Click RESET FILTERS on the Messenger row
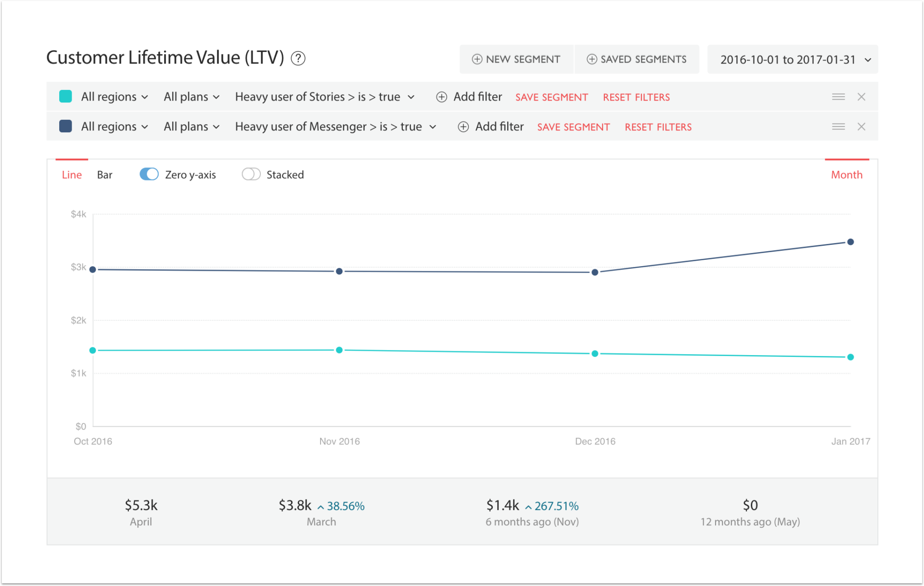This screenshot has width=924, height=586. pos(658,127)
